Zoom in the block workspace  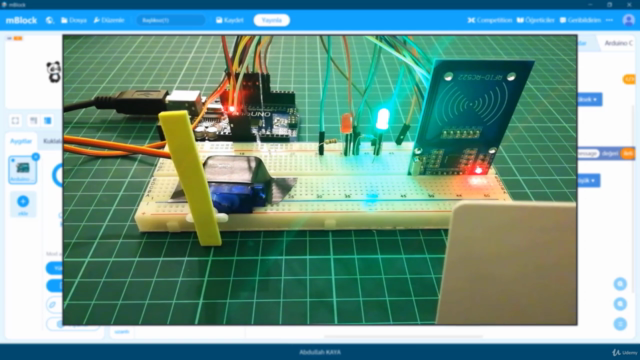[620, 284]
